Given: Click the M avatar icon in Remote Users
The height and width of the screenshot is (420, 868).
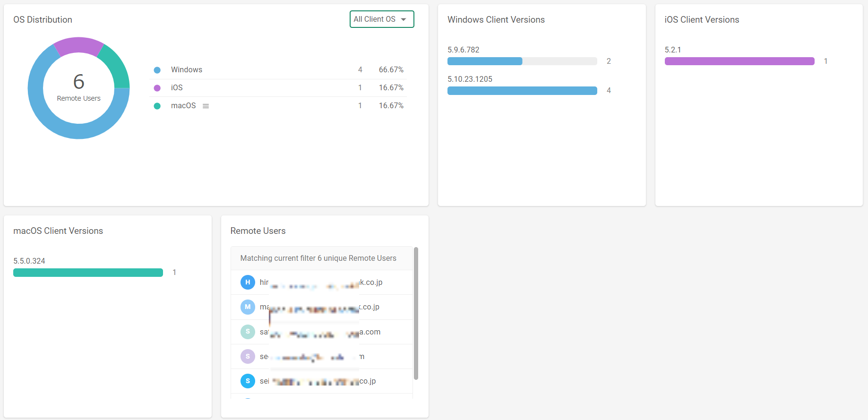Looking at the screenshot, I should tap(248, 307).
